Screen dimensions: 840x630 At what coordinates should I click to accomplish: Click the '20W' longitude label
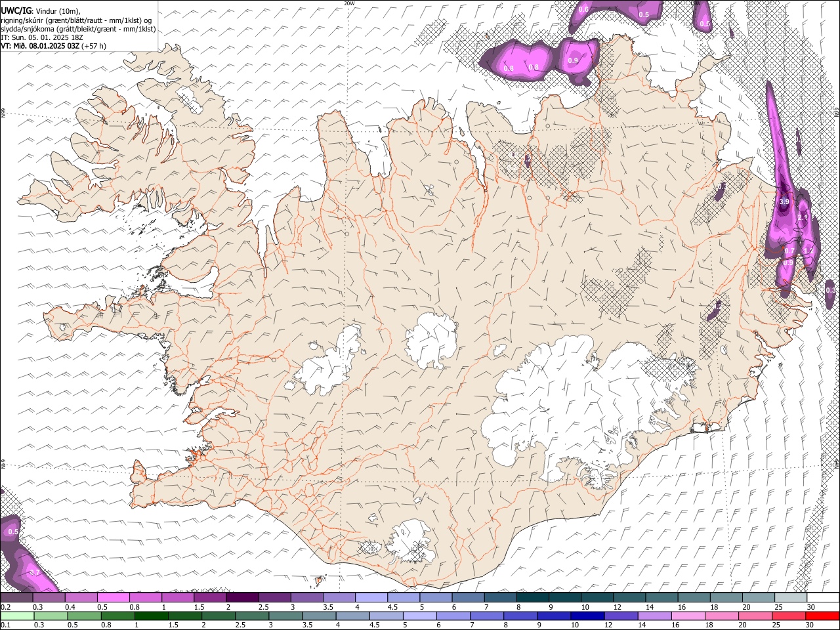tap(349, 3)
